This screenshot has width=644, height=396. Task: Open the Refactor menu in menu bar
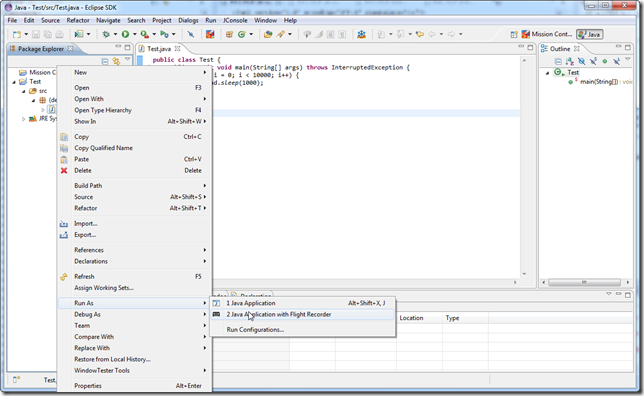(x=78, y=20)
